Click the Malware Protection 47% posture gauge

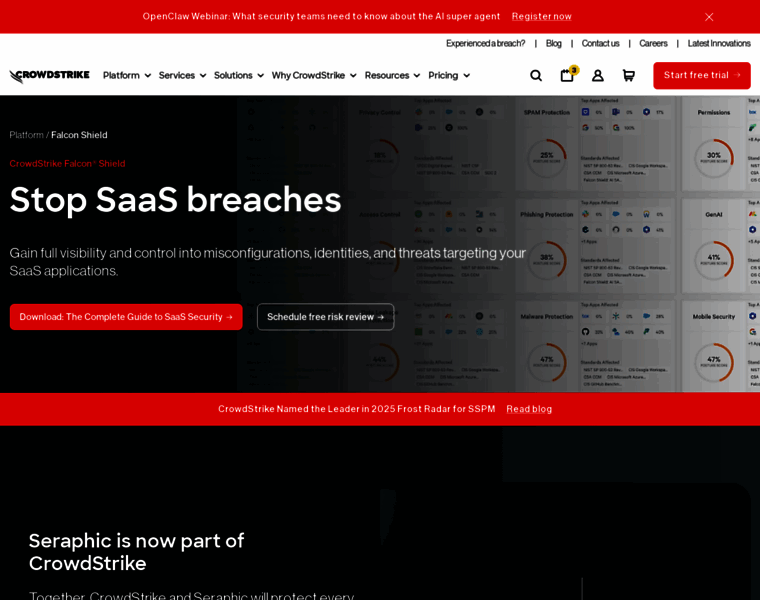pos(547,363)
